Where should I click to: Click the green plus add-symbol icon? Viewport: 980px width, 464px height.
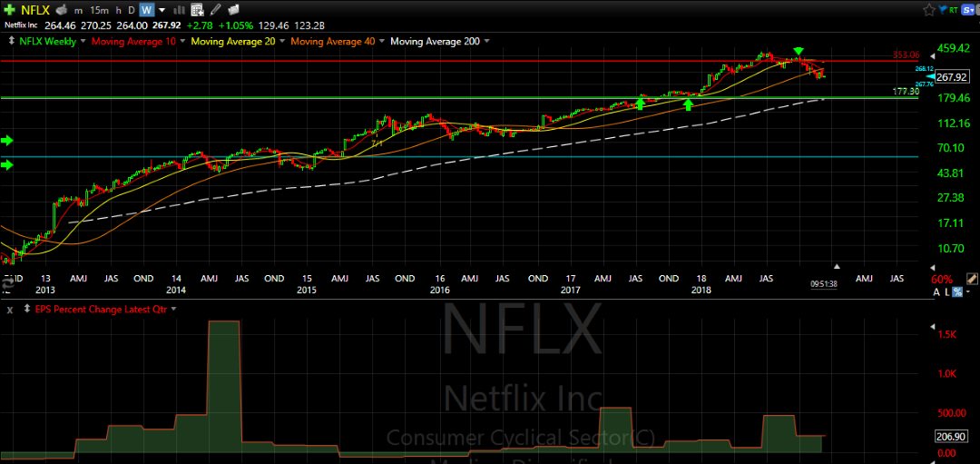[x=9, y=10]
